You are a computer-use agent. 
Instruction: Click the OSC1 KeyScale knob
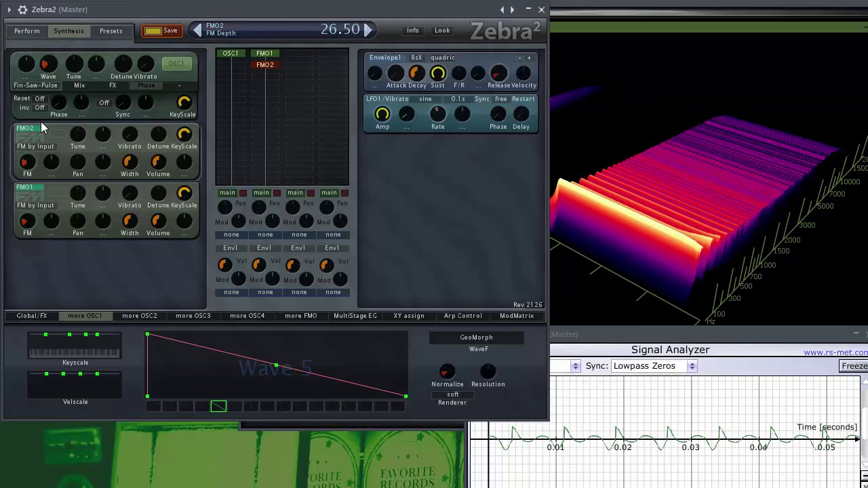[184, 102]
